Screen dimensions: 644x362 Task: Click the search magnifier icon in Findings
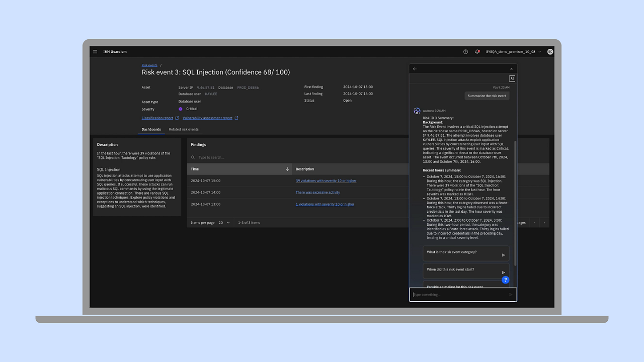pos(193,157)
